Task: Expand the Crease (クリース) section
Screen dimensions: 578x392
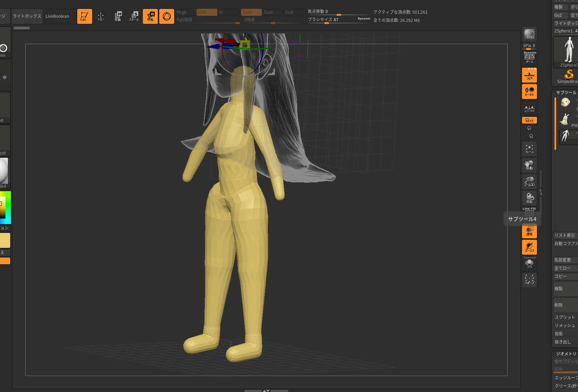Action: pyautogui.click(x=565, y=386)
